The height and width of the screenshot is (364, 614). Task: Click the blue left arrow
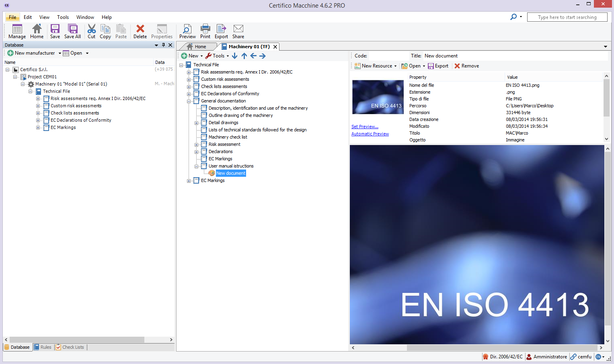pyautogui.click(x=253, y=56)
